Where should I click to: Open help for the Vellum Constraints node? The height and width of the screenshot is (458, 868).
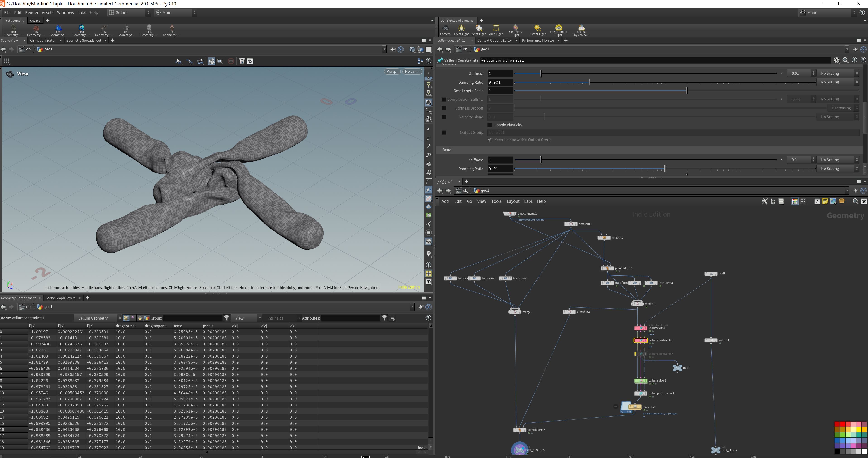click(863, 60)
